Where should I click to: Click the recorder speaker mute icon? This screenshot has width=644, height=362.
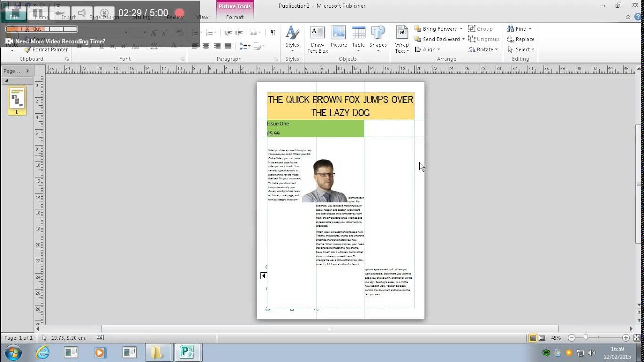(x=82, y=13)
